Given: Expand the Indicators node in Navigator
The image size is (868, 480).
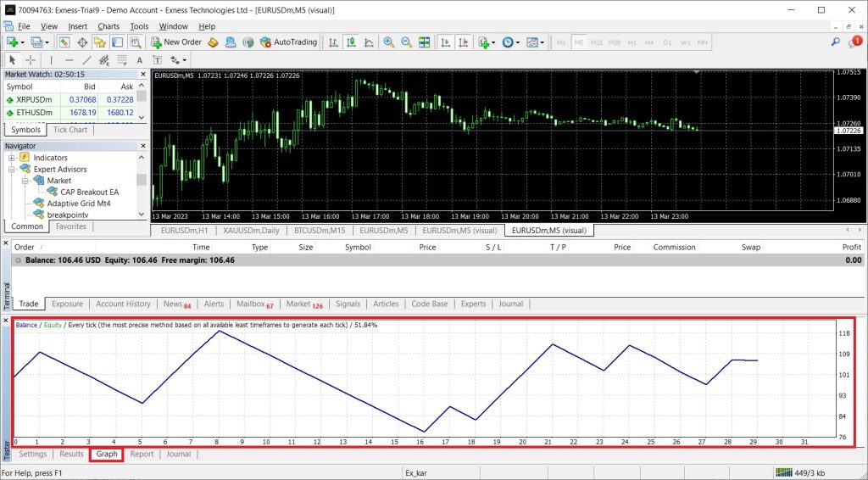Looking at the screenshot, I should point(12,158).
